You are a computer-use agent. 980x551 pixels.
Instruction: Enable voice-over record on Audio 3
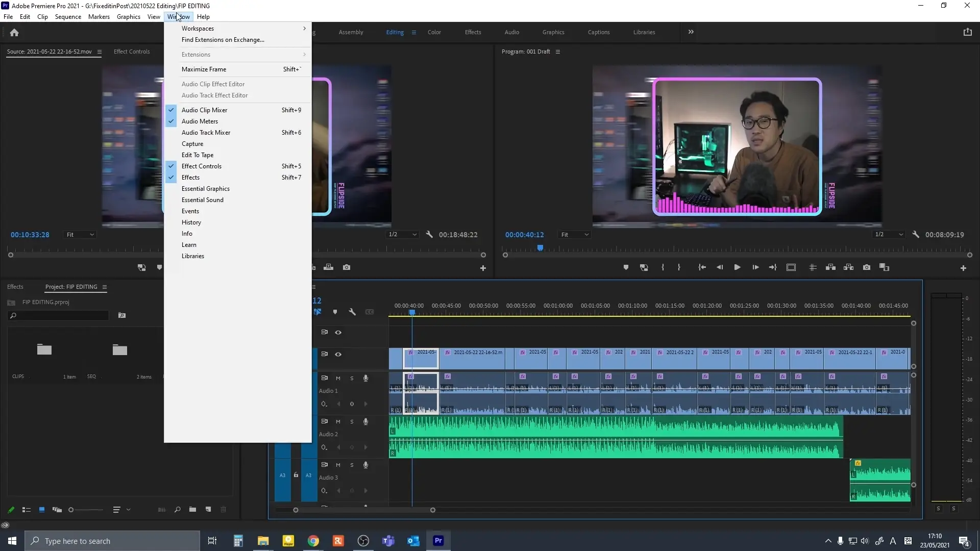tap(365, 465)
